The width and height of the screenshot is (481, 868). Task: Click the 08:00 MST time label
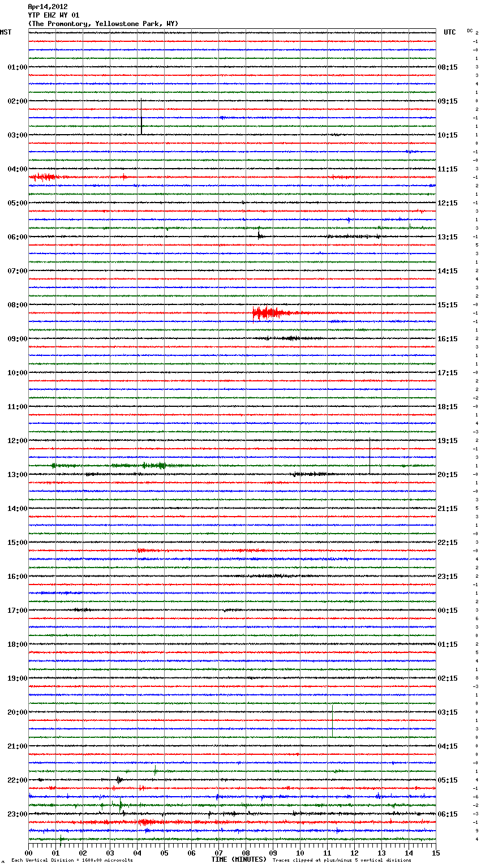[17, 305]
